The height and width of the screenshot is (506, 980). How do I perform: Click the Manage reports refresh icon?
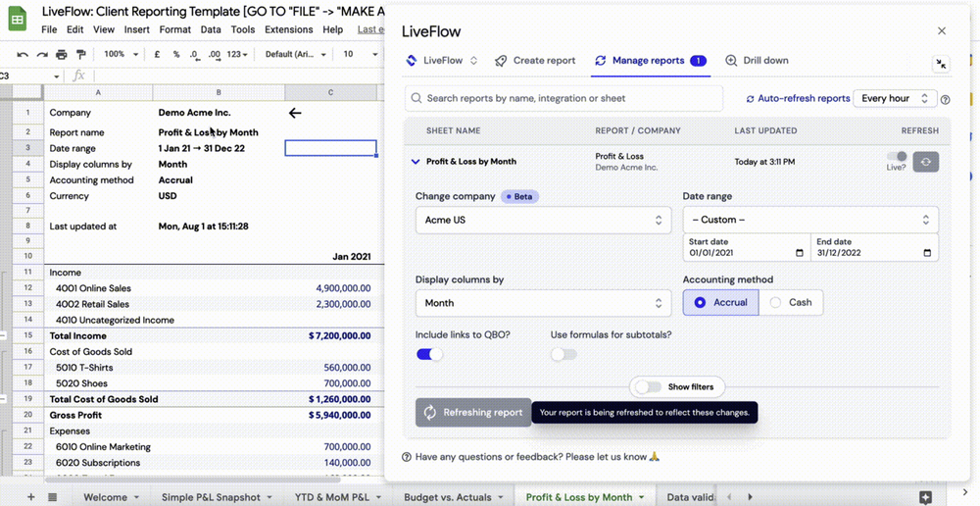[x=600, y=61]
